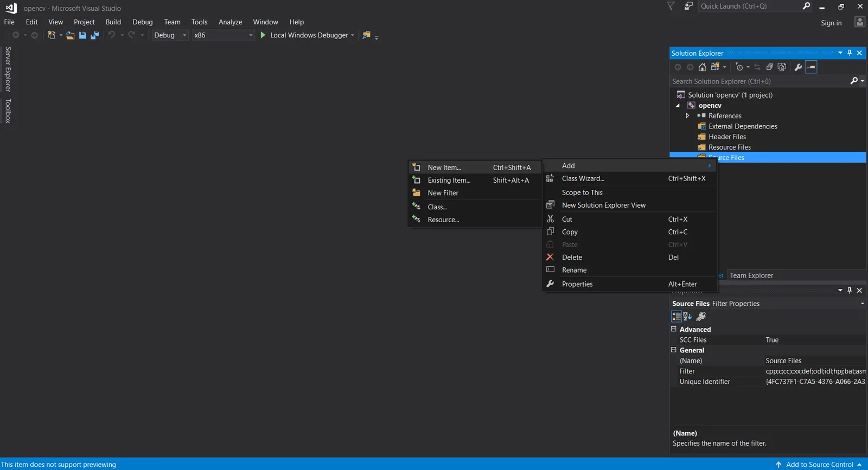Click the feedback icon near Quick Launch
868x470 pixels.
pos(688,6)
